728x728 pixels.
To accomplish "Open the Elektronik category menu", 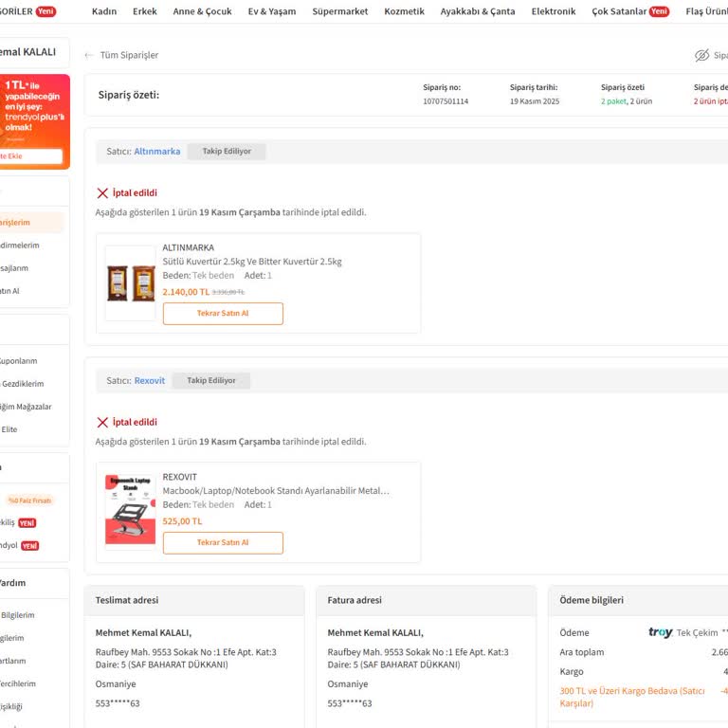I will [x=553, y=11].
